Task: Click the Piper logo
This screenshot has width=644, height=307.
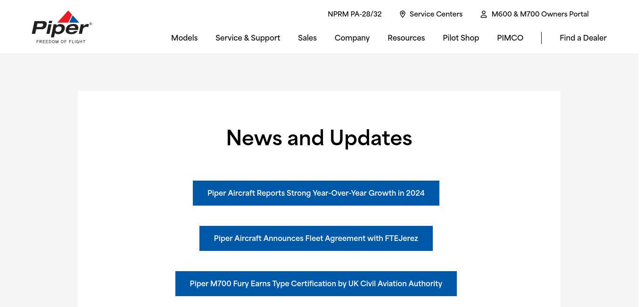Action: (x=62, y=27)
